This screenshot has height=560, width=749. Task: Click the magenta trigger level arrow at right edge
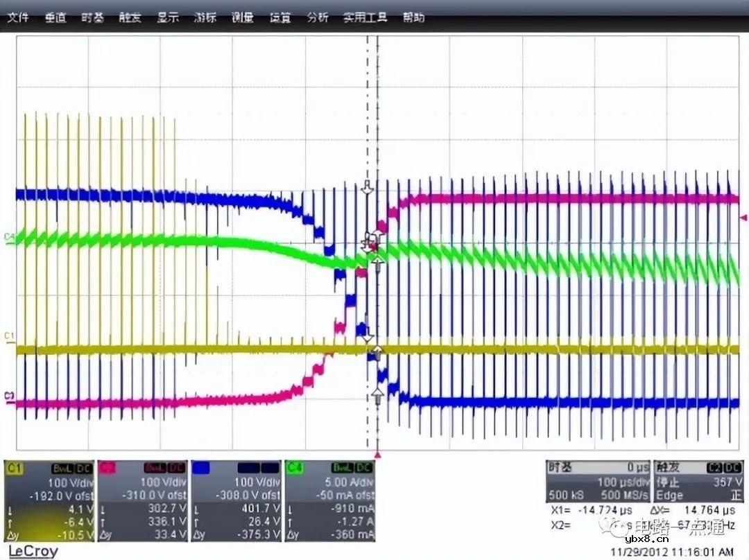click(x=743, y=218)
